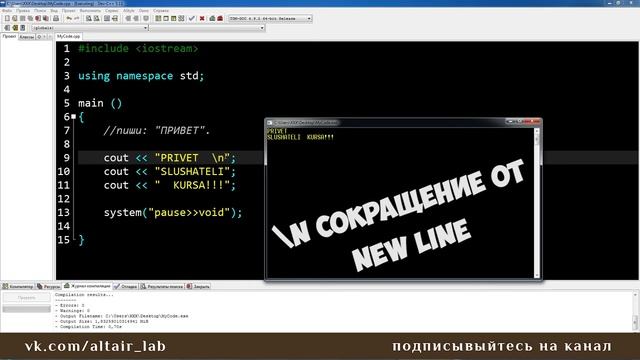Open the Окно menu

(144, 10)
